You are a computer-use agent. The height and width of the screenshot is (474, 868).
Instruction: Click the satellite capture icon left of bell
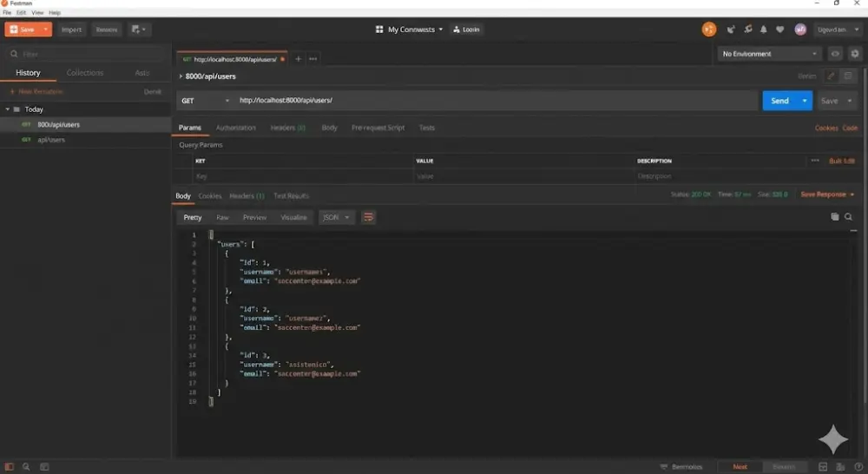(748, 30)
